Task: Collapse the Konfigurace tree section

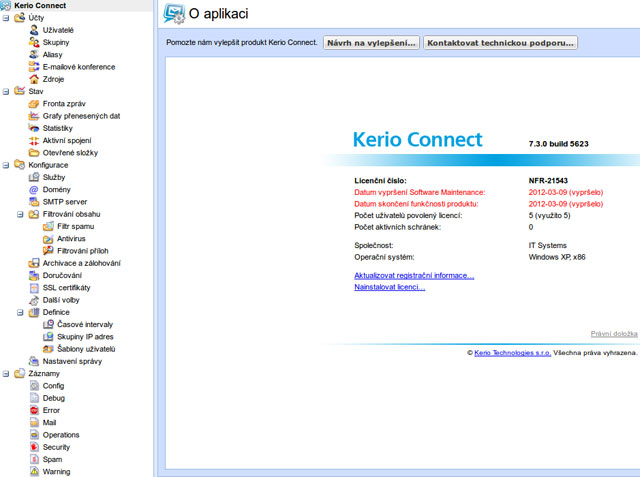Action: click(6, 165)
